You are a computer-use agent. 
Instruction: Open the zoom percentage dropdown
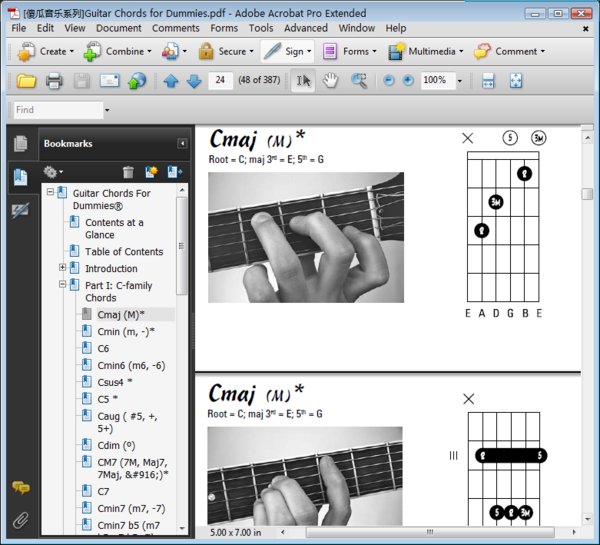pos(460,81)
